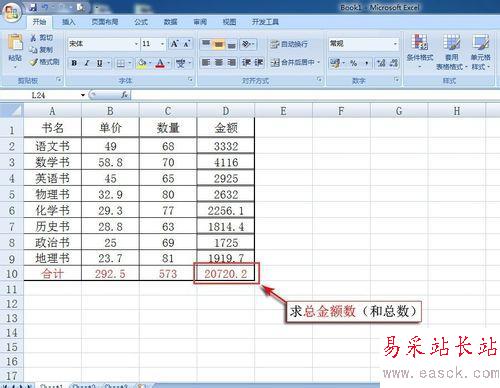
Task: Switch to the Developer (开发工具) tab
Action: (x=265, y=22)
